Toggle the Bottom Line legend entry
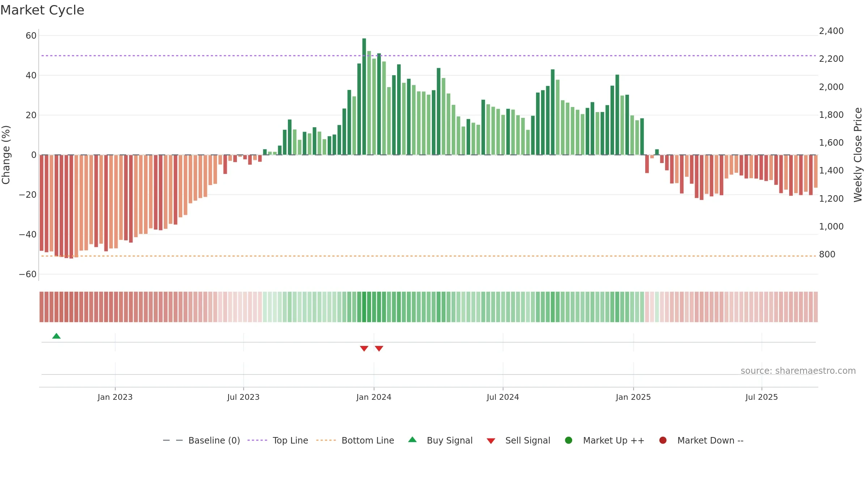 pyautogui.click(x=355, y=440)
